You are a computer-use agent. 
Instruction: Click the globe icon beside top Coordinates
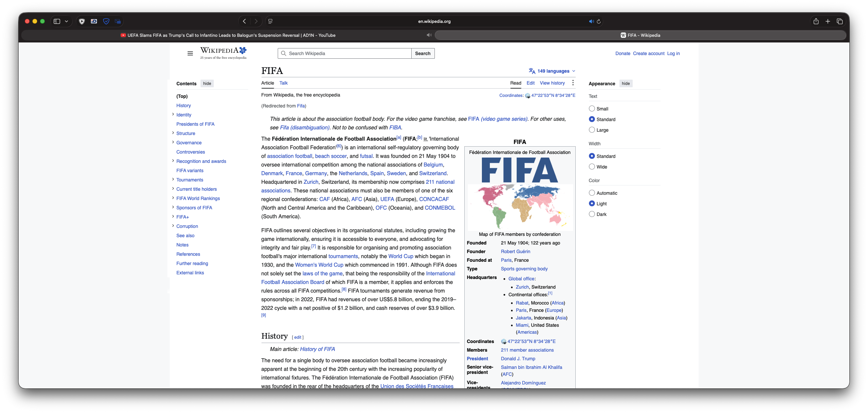[528, 96]
